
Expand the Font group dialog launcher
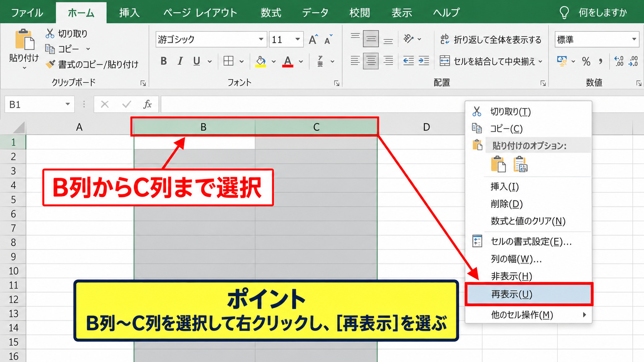(x=337, y=83)
